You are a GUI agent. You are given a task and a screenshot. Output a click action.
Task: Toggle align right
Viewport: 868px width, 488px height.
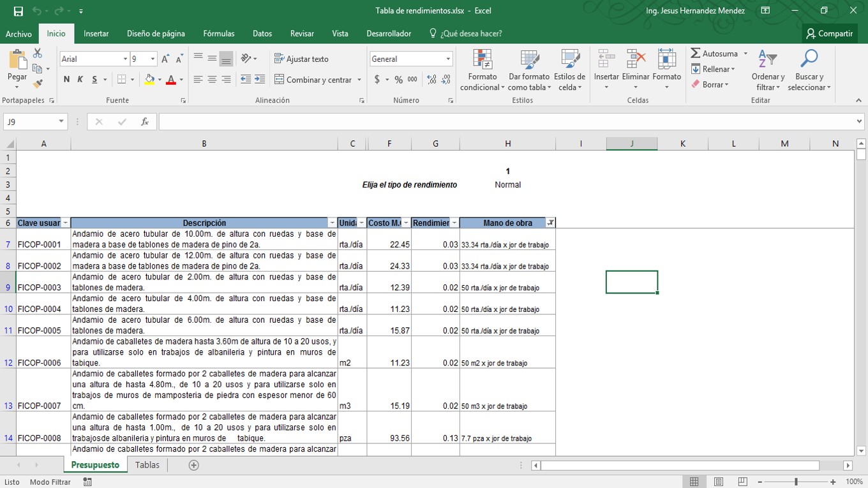[226, 80]
